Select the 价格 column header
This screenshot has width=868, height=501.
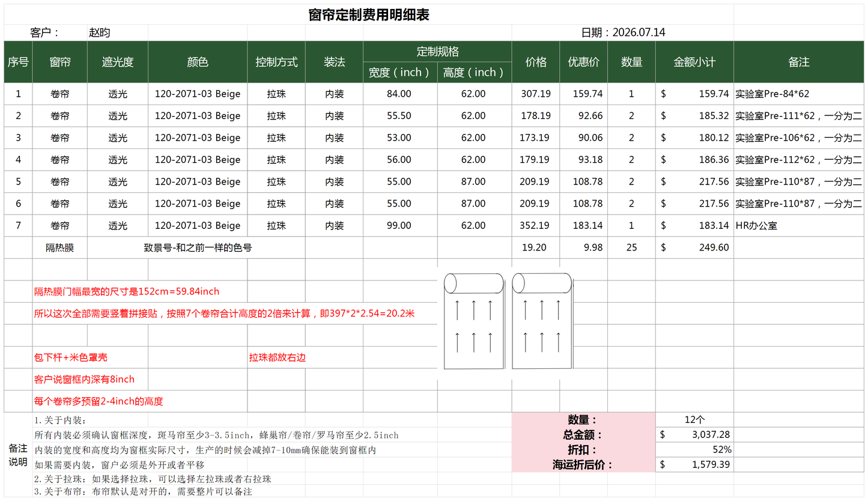coord(536,62)
